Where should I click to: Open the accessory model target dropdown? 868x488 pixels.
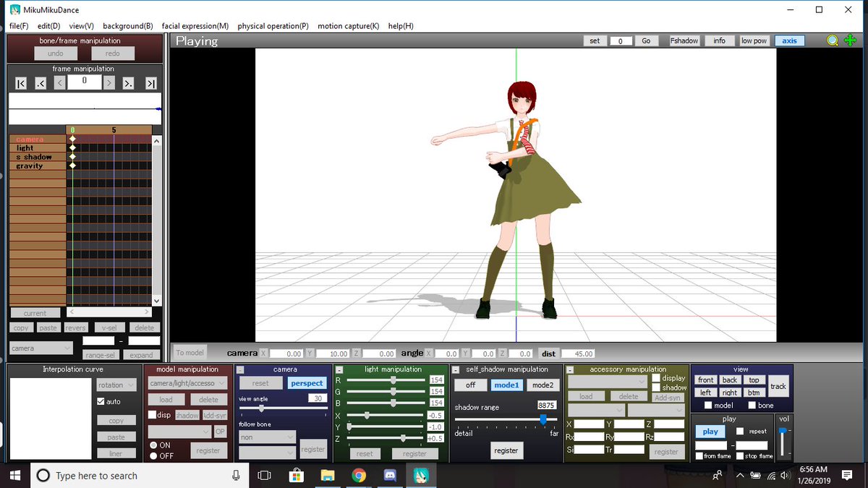tap(596, 410)
